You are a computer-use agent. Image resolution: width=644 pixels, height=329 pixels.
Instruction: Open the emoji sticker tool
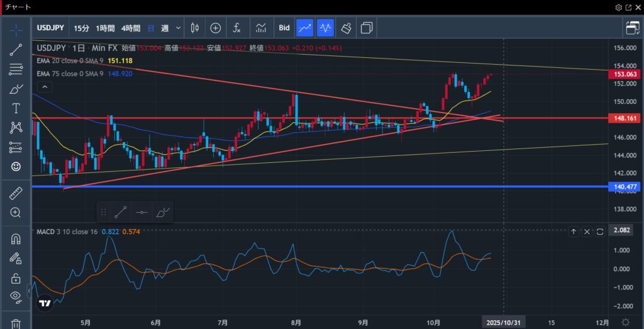(x=16, y=166)
